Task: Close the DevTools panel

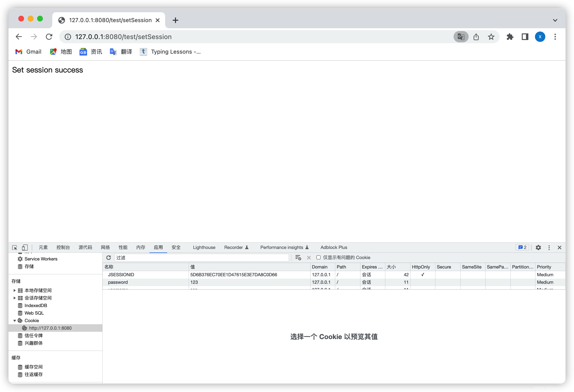Action: tap(559, 248)
